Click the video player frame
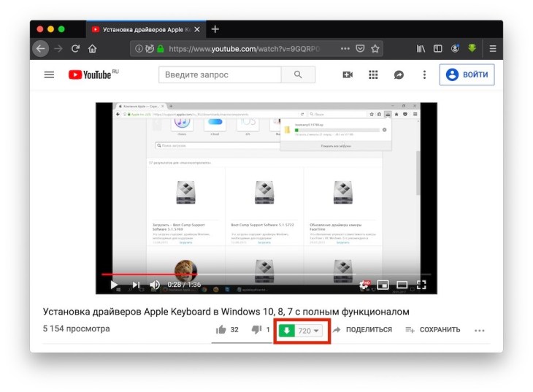 pos(266,198)
